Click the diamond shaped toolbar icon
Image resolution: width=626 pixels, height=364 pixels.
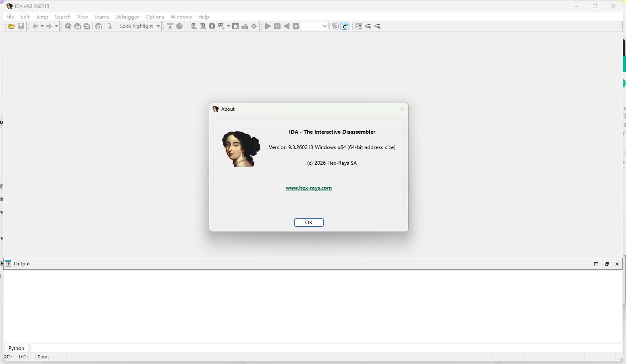(254, 26)
